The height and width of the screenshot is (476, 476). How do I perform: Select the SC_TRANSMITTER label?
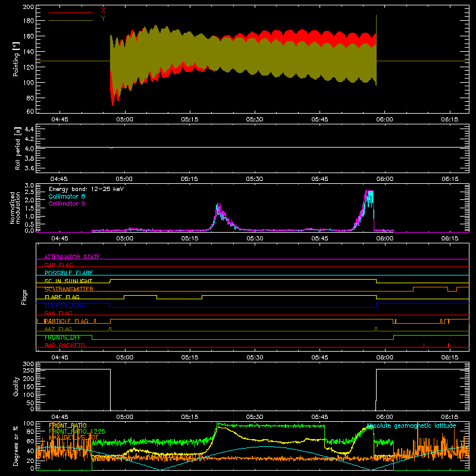tap(68, 289)
